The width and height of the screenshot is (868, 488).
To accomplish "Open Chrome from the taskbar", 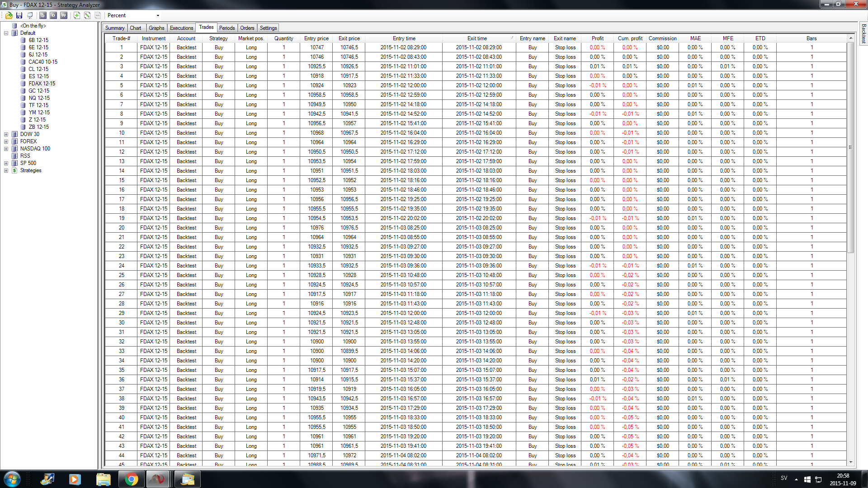I will (x=132, y=479).
